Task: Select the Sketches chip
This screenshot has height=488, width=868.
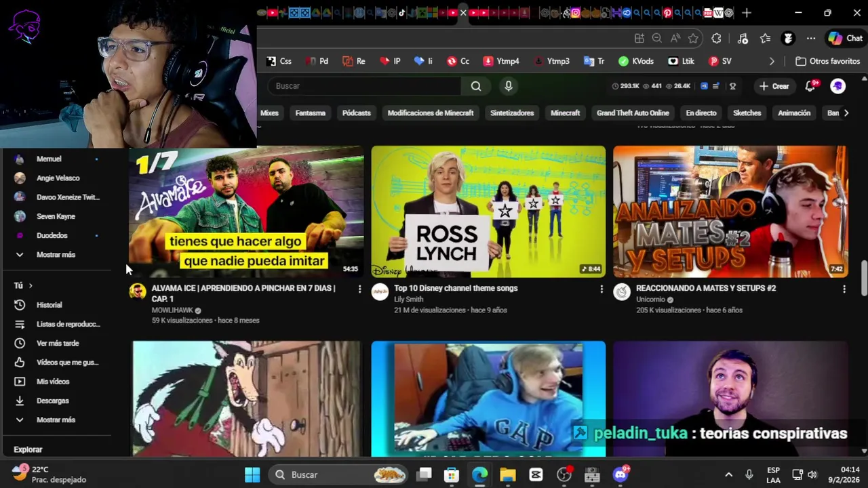Action: click(747, 113)
